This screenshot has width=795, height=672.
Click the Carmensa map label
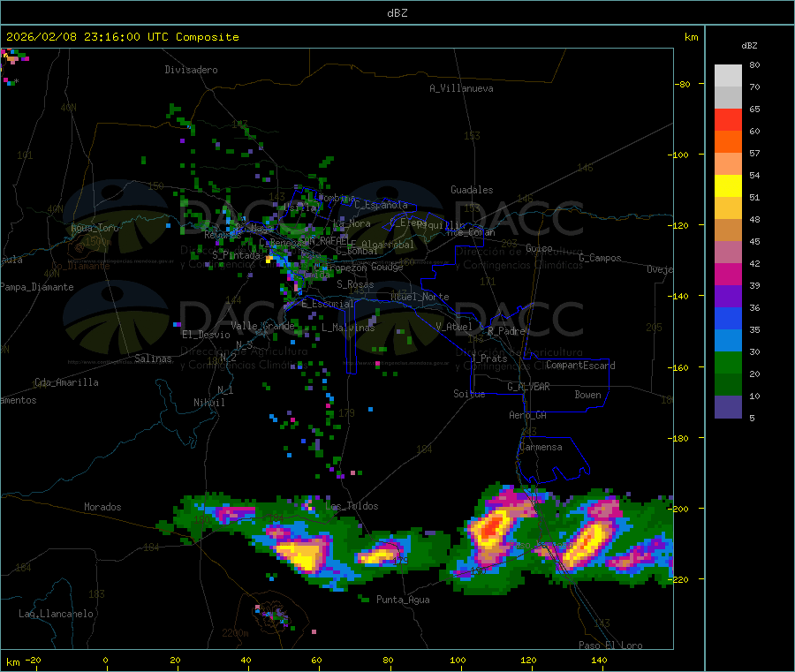pos(541,447)
